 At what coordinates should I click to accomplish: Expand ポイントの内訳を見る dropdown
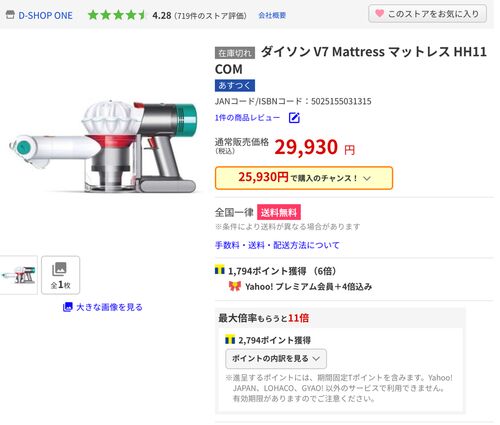(x=276, y=358)
